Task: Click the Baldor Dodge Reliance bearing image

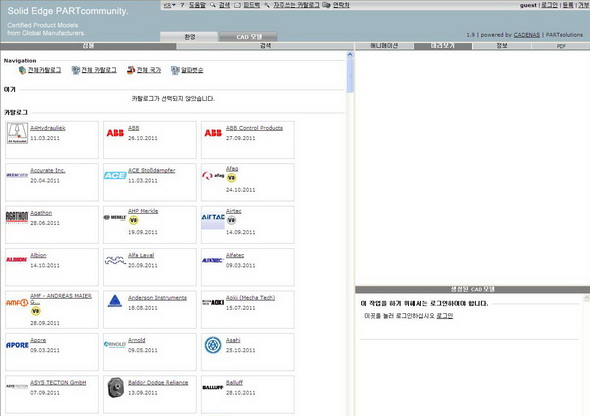Action: click(x=116, y=387)
